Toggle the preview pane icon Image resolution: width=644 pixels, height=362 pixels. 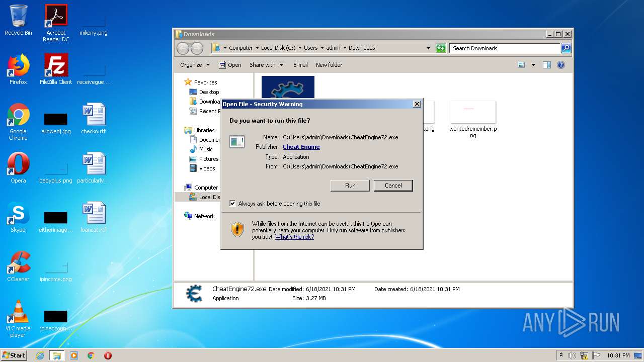click(547, 65)
